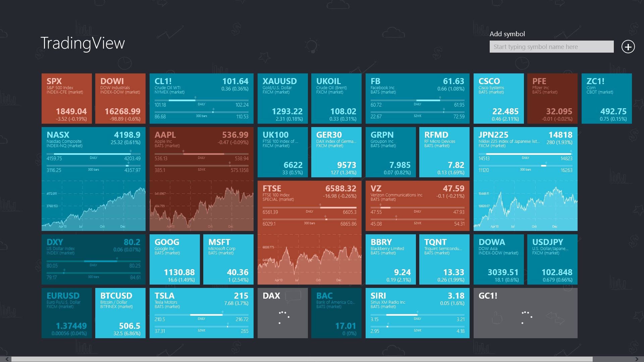
Task: Open the GOOG Google Inc tile
Action: click(x=177, y=261)
